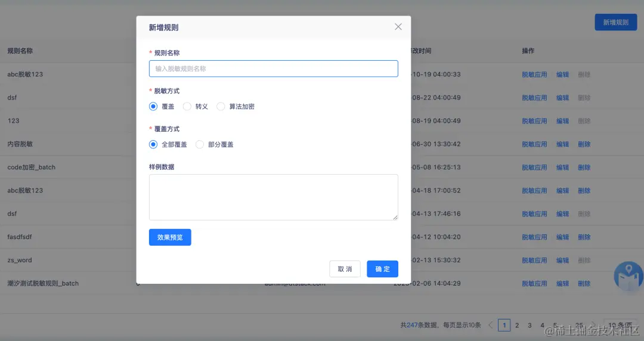Click the zs_word rule name cell
The image size is (644, 341).
pyautogui.click(x=19, y=260)
